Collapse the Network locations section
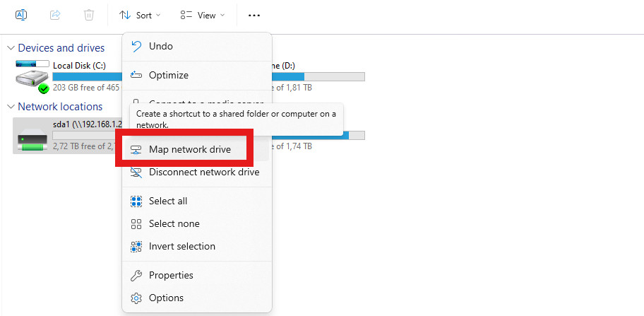Viewport: 644px width, 316px height. 11,107
